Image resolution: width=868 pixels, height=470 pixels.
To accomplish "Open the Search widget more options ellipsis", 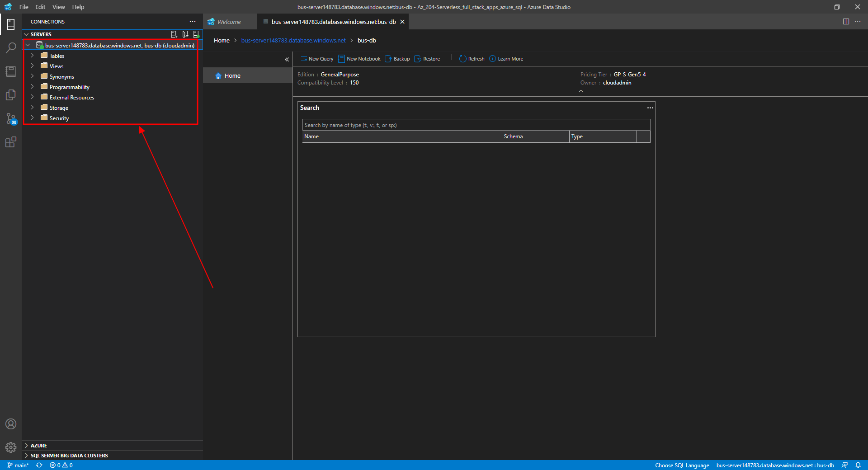I will coord(650,108).
